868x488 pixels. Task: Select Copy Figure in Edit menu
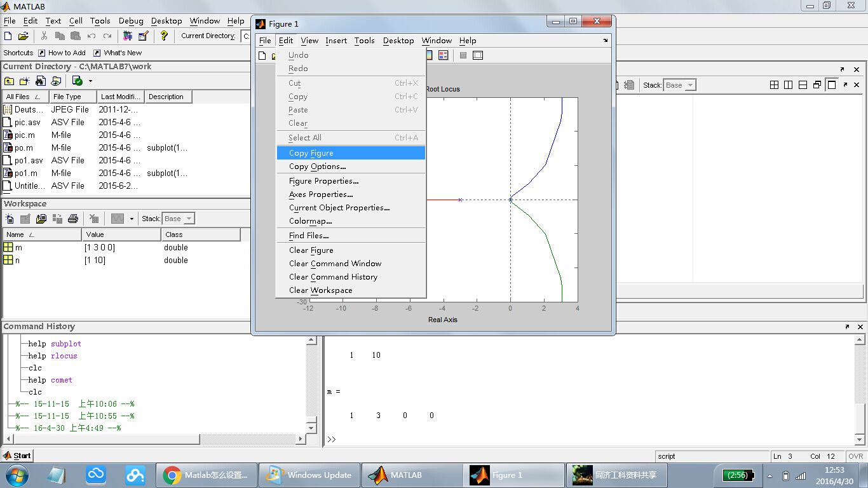click(x=351, y=153)
